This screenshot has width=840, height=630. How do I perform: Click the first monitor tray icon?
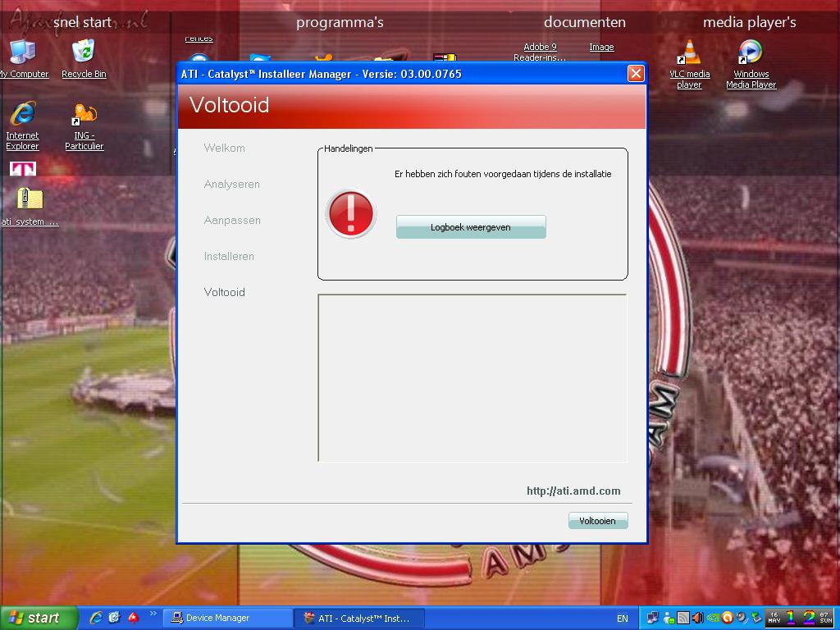(x=652, y=618)
